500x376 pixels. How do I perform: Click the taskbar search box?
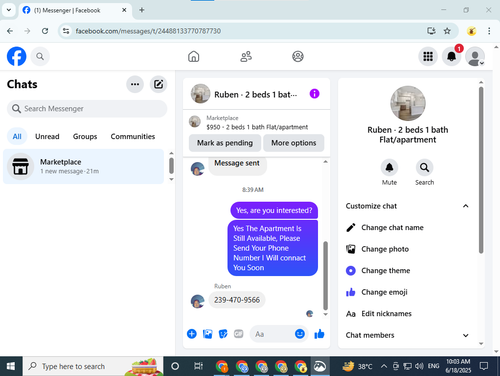coord(93,366)
